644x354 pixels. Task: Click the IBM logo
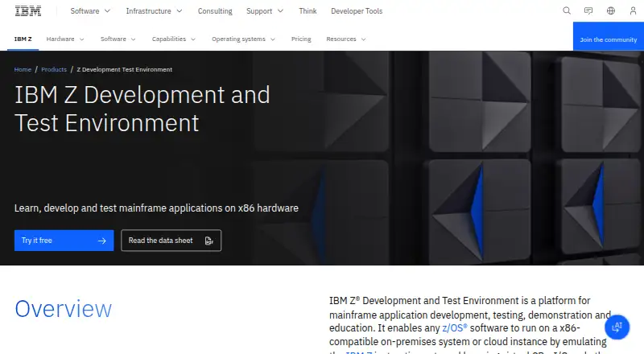[28, 11]
